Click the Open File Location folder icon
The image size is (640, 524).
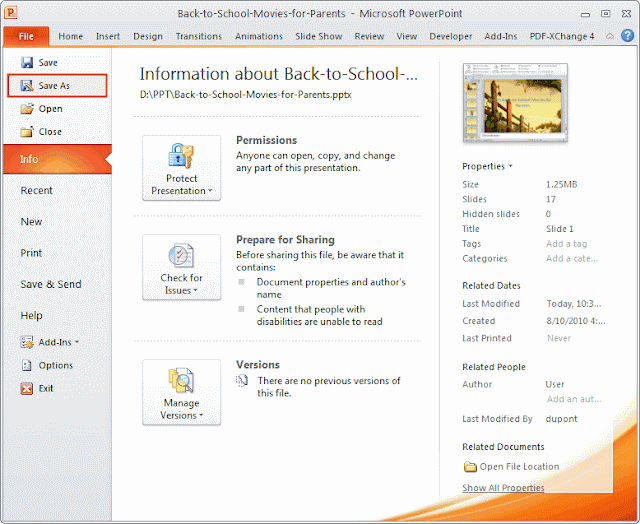pyautogui.click(x=470, y=466)
